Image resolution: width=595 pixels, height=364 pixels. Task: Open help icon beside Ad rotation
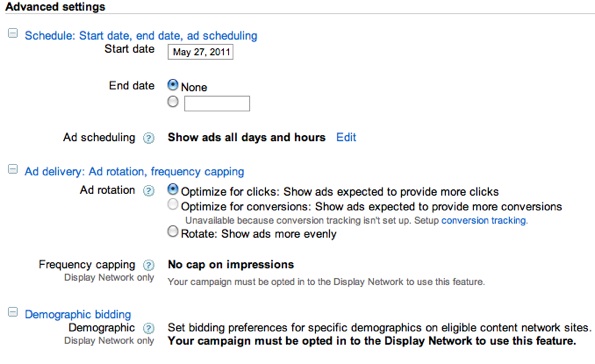(148, 191)
